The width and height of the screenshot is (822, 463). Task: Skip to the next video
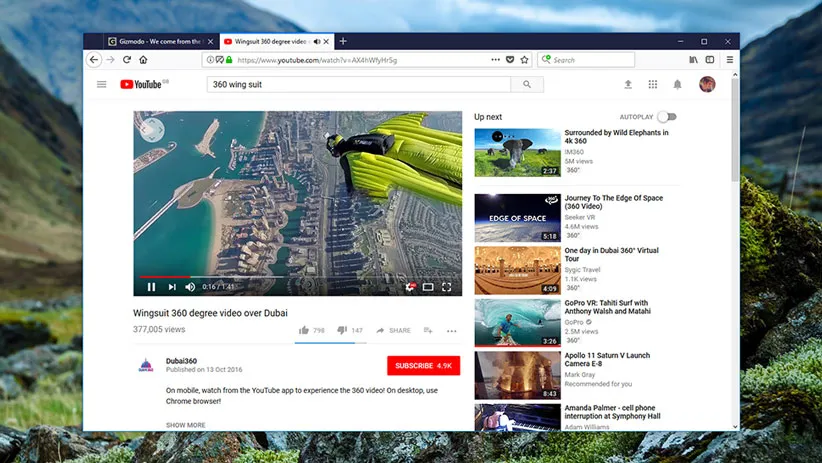tap(172, 287)
